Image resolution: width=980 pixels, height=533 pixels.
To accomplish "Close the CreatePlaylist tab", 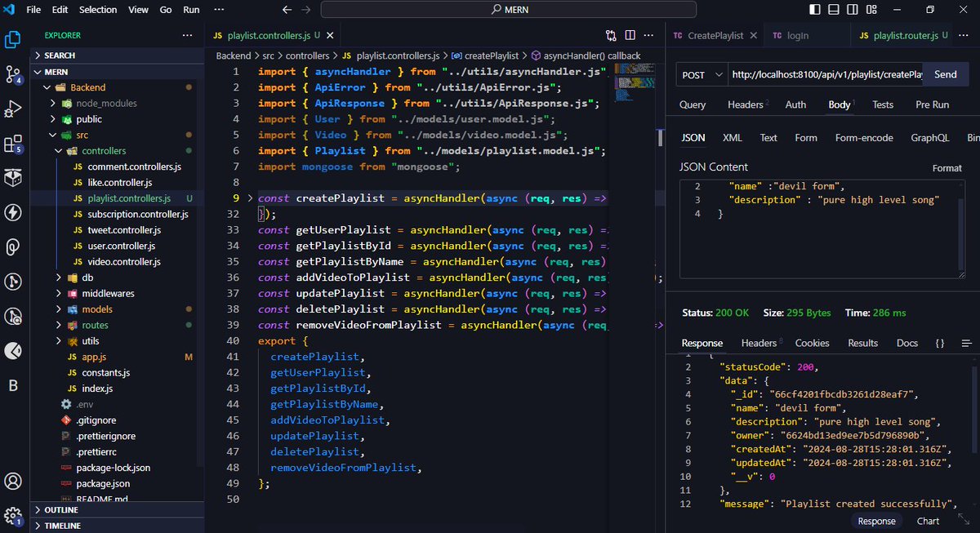I will coord(754,36).
